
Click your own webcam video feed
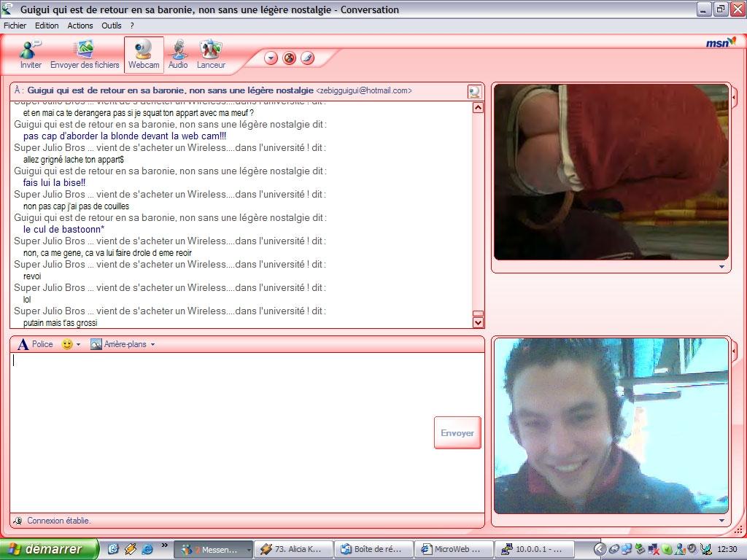(x=611, y=426)
